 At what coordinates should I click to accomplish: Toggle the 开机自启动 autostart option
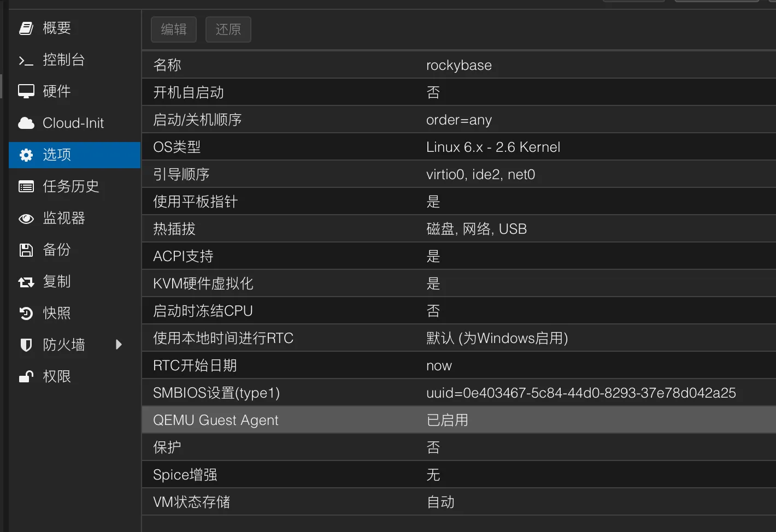click(383, 92)
